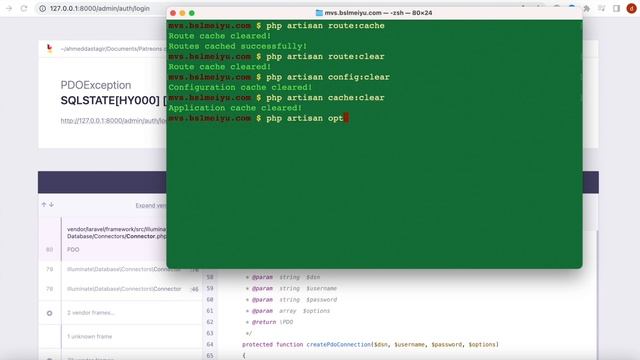
Task: Click the createPdoConnection function line
Action: (370, 344)
